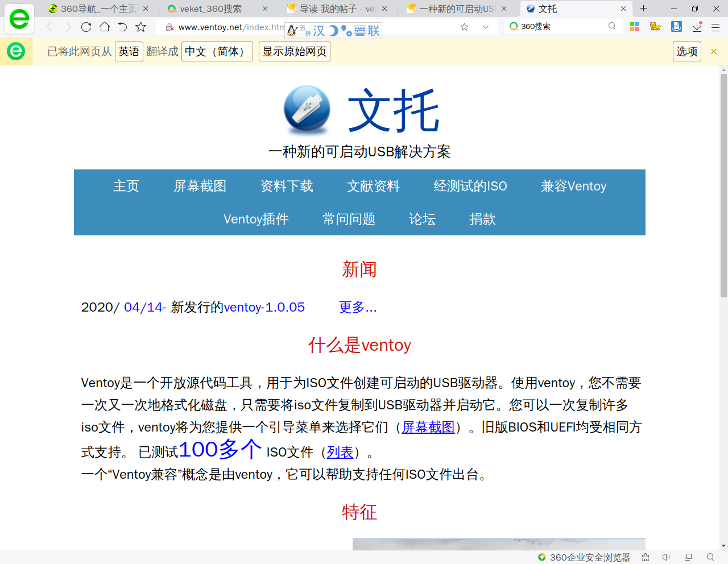Click the 特征 heading
Screen dimensions: 728x564
[x=359, y=513]
